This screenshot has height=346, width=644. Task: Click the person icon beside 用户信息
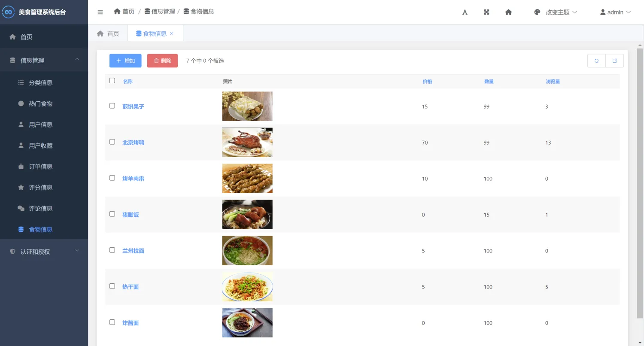tap(21, 124)
